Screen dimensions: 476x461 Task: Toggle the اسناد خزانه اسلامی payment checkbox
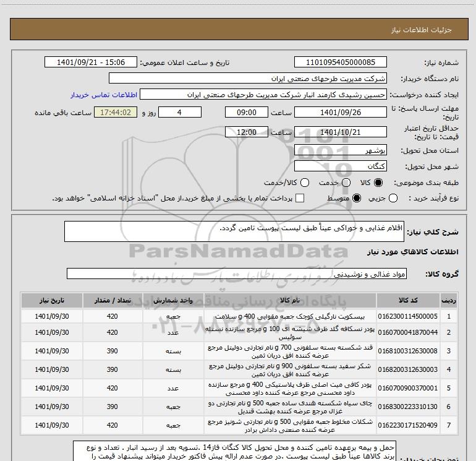(300, 198)
